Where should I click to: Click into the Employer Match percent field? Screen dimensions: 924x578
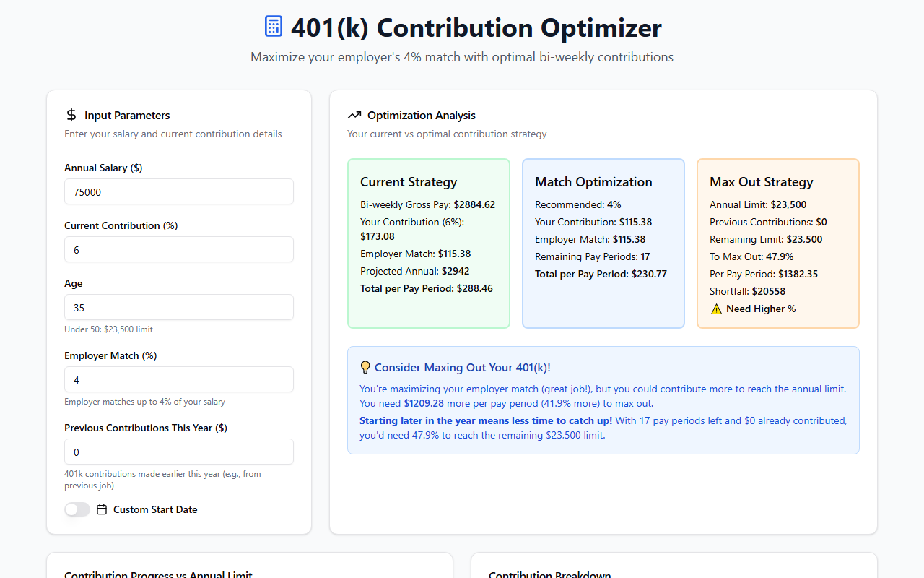click(x=179, y=379)
